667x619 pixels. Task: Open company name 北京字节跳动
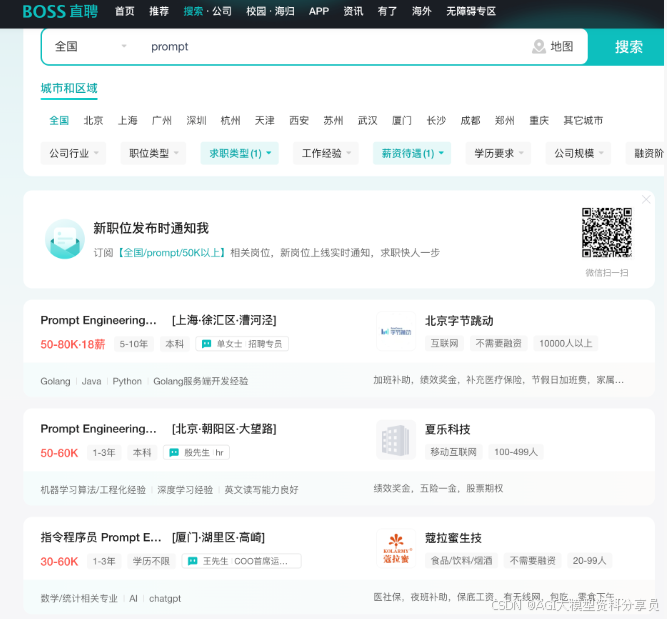point(459,321)
